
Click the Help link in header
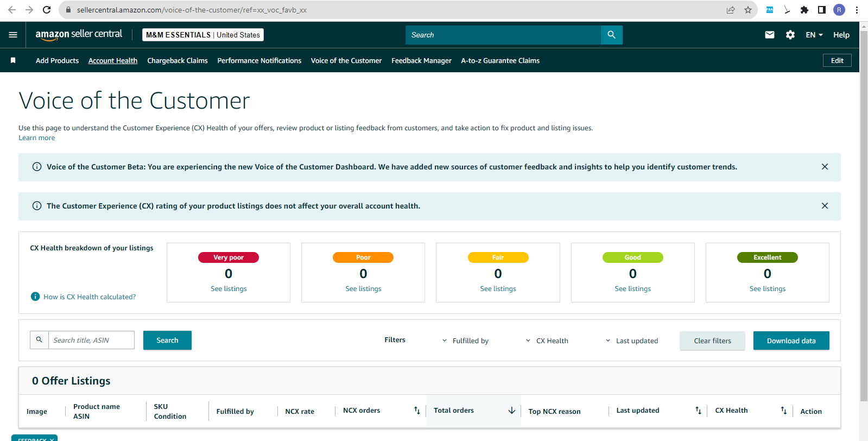pyautogui.click(x=841, y=35)
